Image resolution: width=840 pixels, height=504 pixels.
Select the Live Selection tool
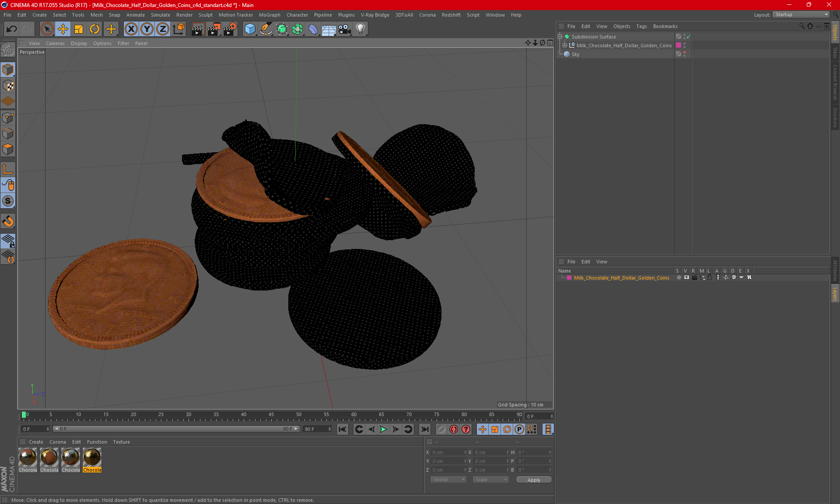[47, 29]
